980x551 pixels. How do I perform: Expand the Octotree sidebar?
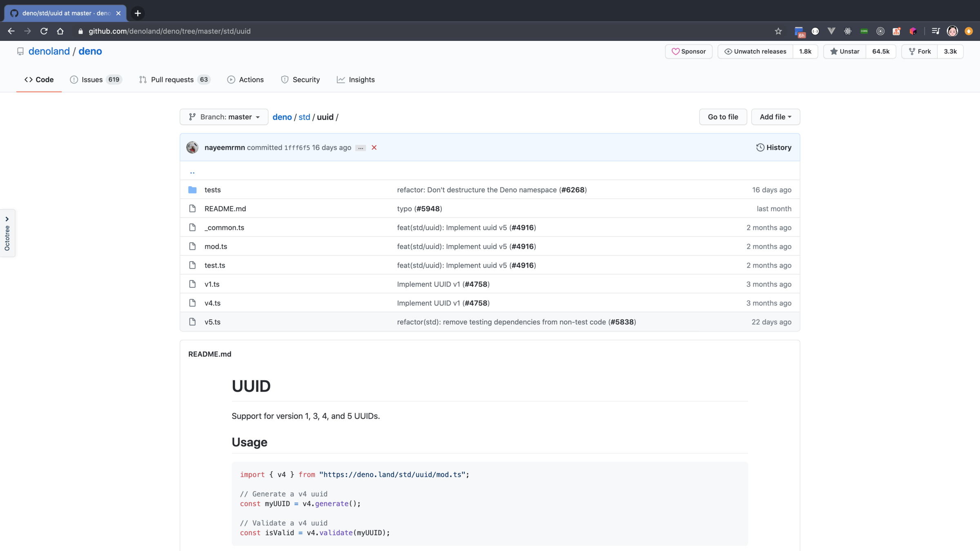pyautogui.click(x=7, y=233)
